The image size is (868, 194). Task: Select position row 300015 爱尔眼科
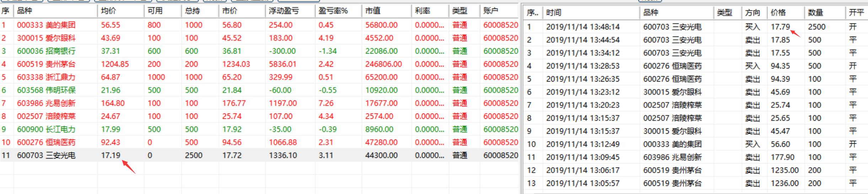pyautogui.click(x=259, y=38)
